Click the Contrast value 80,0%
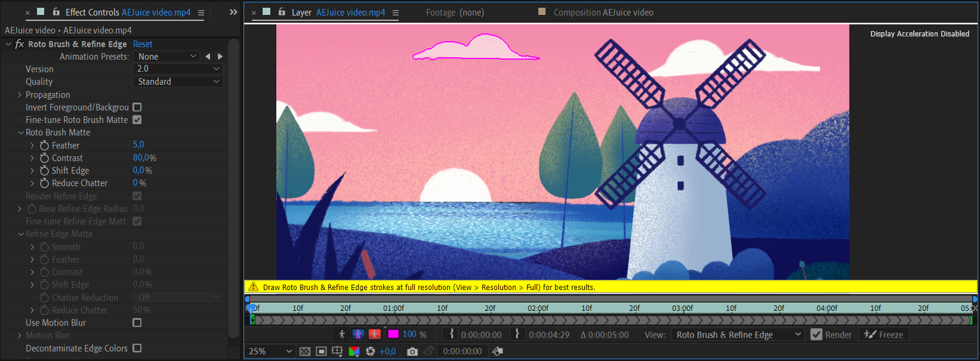Image resolution: width=980 pixels, height=361 pixels. point(144,158)
